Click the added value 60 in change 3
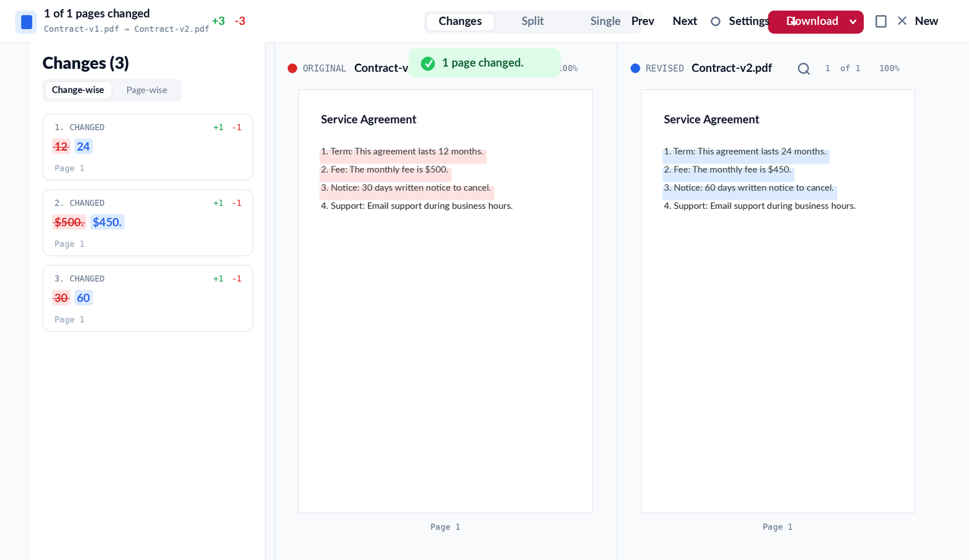969x560 pixels. [x=83, y=298]
